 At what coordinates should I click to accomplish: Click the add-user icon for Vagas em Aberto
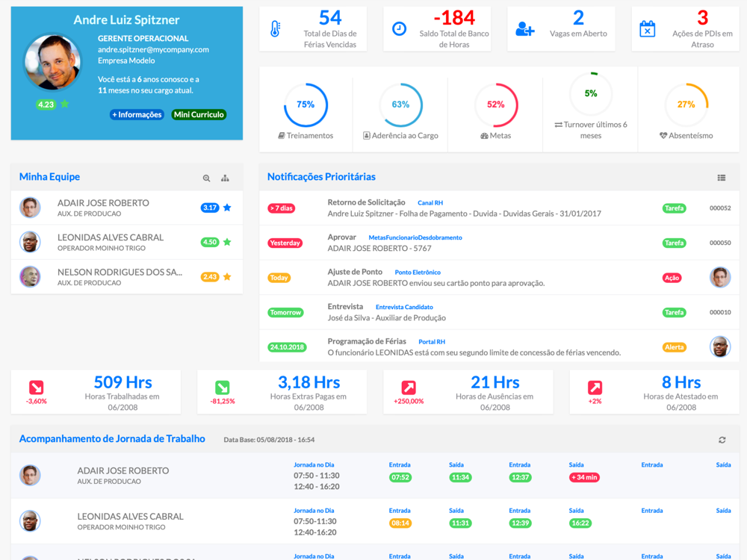[x=525, y=29]
